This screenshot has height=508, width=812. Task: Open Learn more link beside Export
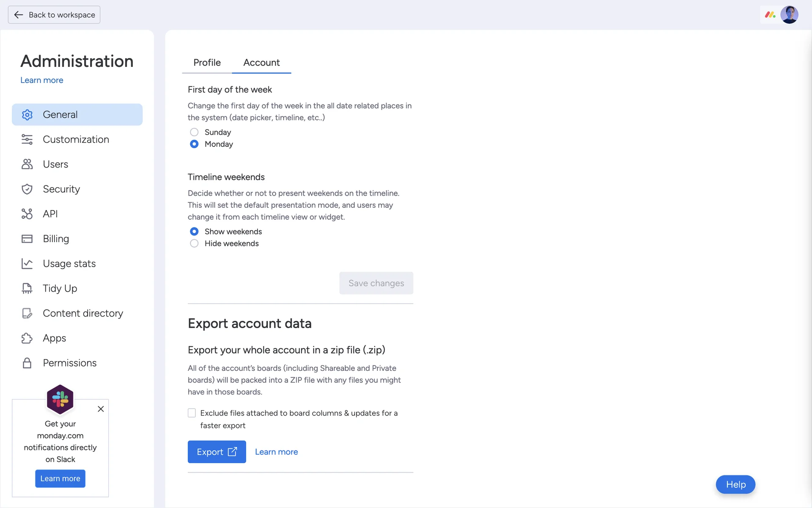(276, 452)
